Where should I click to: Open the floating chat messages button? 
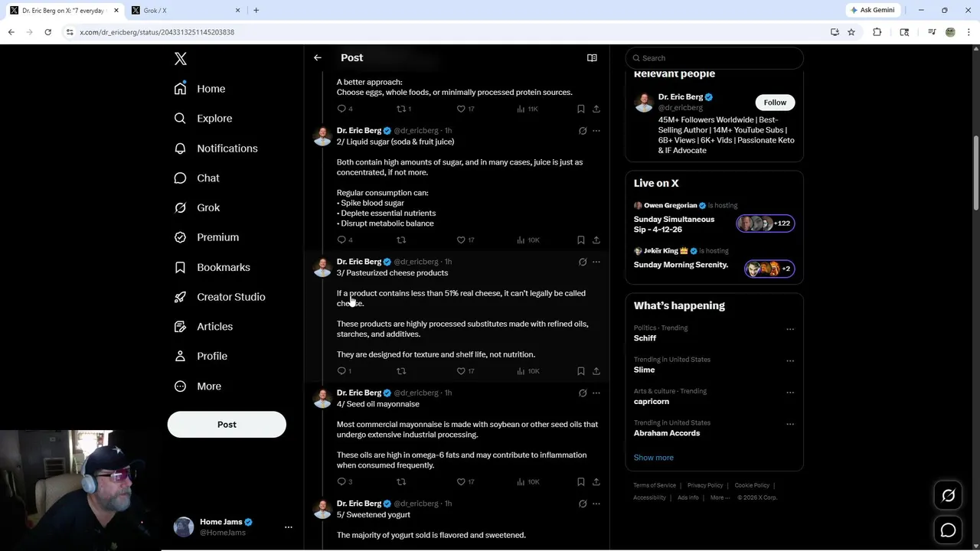pos(948,530)
